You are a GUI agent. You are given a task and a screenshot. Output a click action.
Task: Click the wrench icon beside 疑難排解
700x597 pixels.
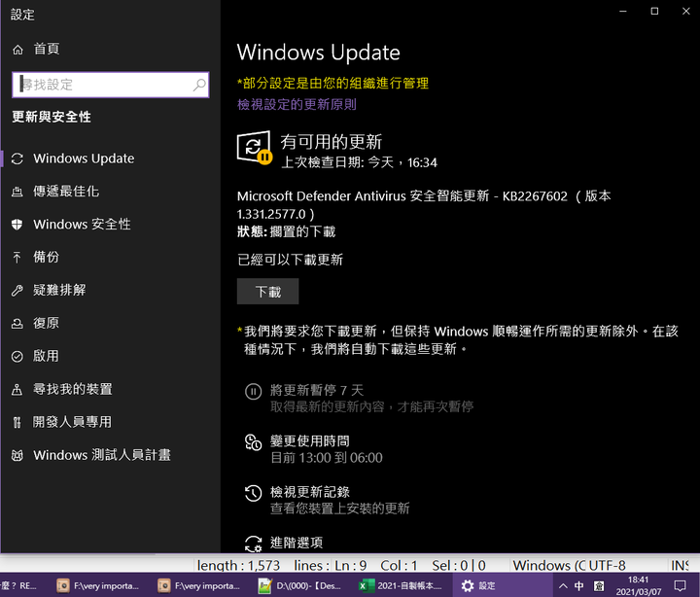(x=17, y=291)
